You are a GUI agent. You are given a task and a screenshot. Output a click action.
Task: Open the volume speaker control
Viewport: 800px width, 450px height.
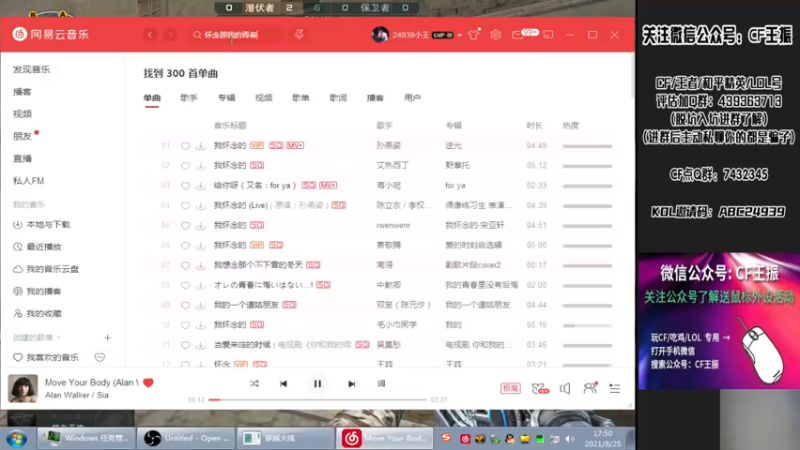(565, 388)
